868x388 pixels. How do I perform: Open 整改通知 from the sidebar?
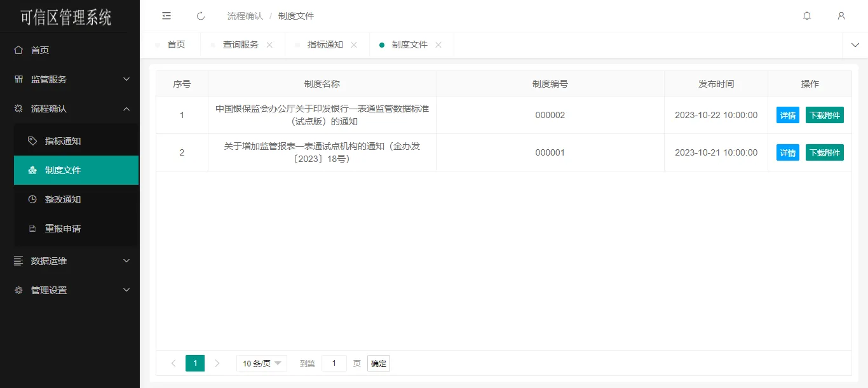click(x=63, y=199)
